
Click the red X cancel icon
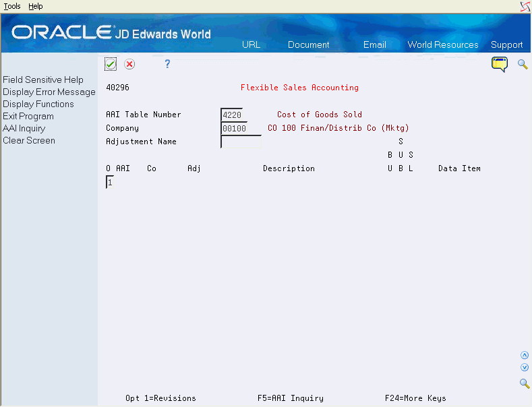(x=129, y=64)
